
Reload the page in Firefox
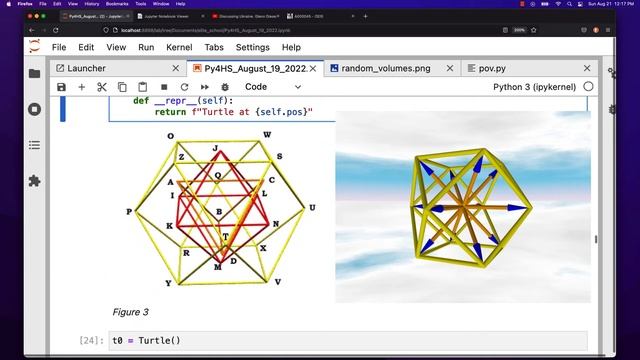pyautogui.click(x=56, y=30)
